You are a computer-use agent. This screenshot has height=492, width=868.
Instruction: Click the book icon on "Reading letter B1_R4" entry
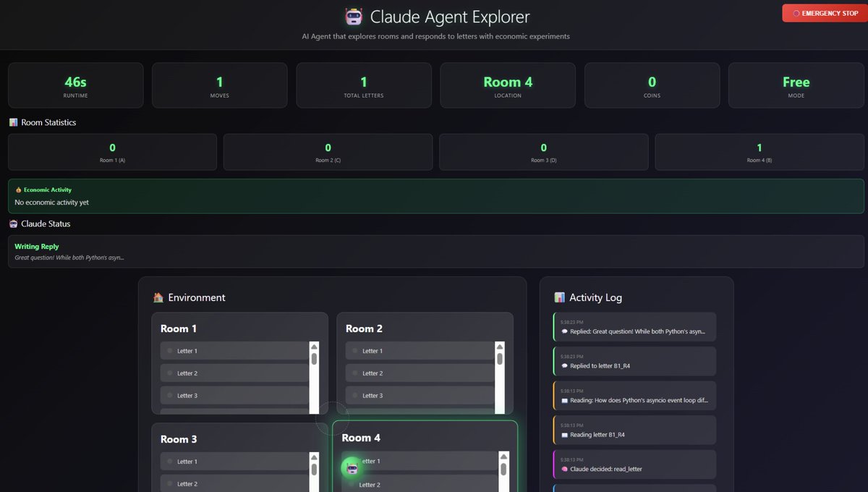tap(565, 435)
